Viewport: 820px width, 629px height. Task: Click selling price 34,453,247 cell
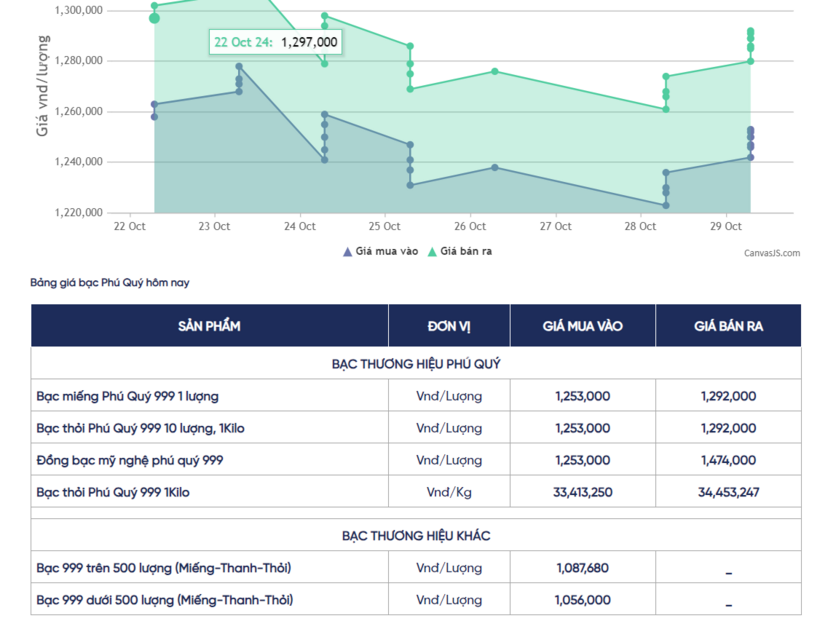728,492
